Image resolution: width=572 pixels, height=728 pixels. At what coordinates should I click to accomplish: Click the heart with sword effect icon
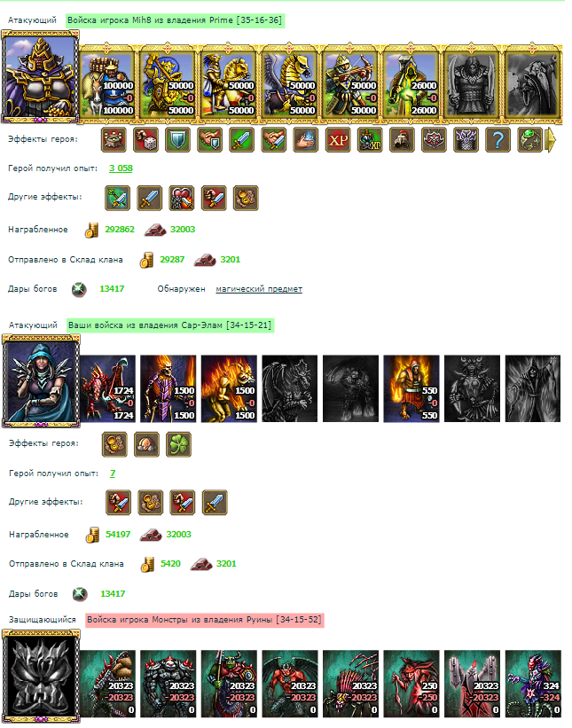(182, 199)
